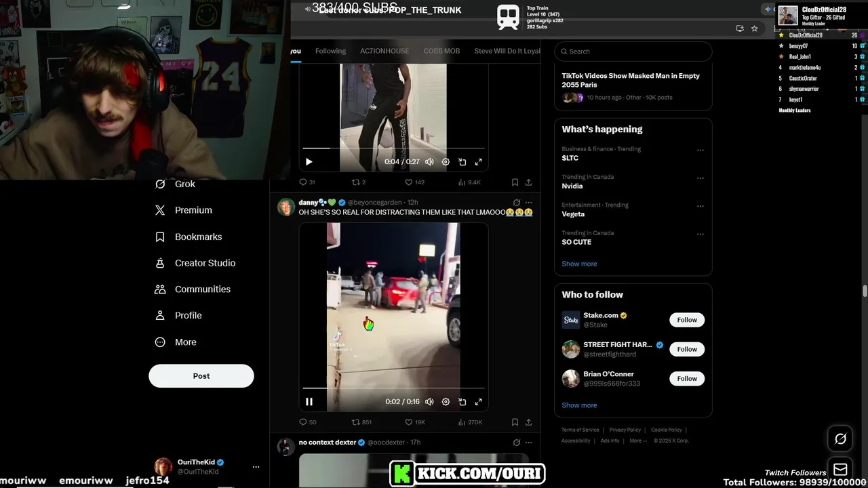Open more options on danny's post
Viewport: 868px width, 488px height.
[x=528, y=203]
